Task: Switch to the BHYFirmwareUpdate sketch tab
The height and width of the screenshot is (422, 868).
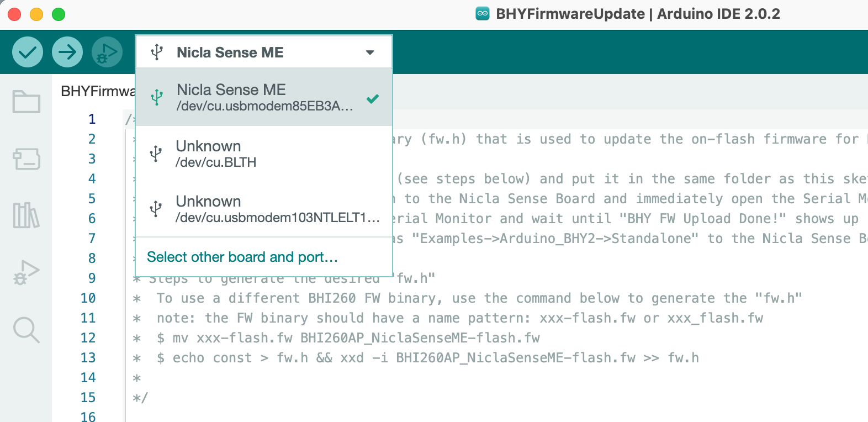Action: 98,91
